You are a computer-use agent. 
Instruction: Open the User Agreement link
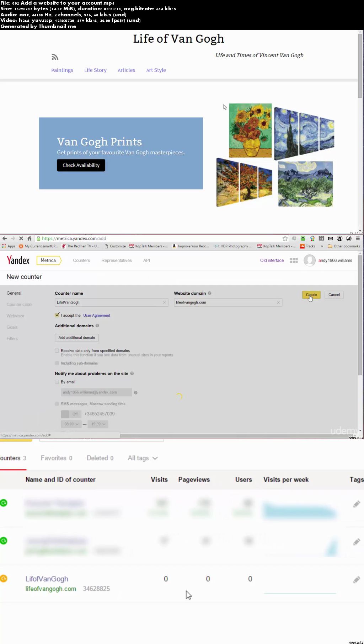[97, 315]
